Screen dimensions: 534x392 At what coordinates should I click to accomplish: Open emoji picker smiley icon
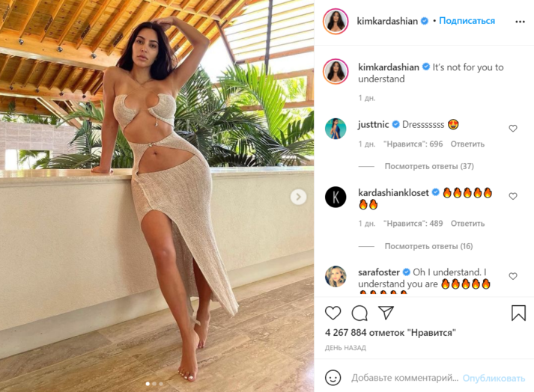click(x=333, y=378)
